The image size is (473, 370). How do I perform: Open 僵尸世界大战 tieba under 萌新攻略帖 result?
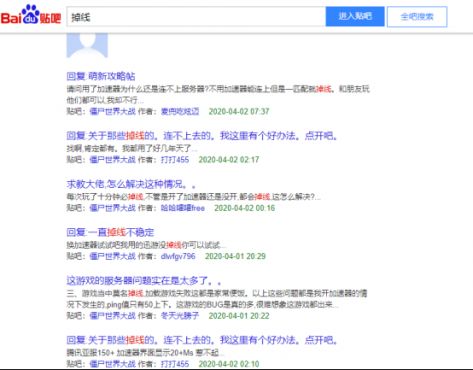click(x=113, y=111)
